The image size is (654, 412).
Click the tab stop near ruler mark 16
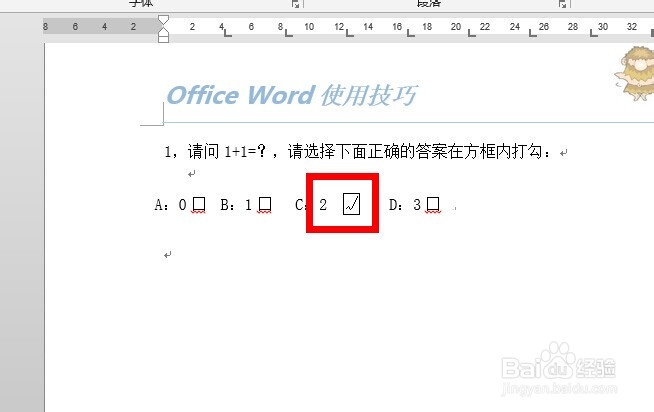pos(410,33)
